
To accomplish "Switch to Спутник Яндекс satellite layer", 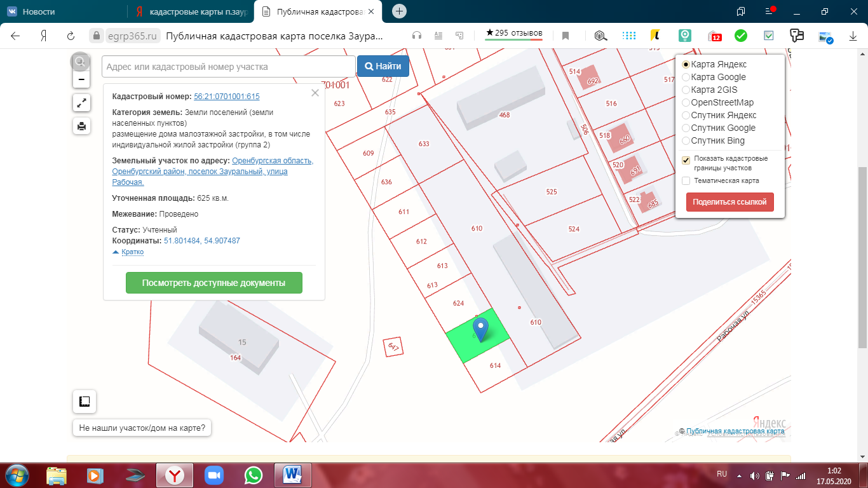I will [686, 115].
